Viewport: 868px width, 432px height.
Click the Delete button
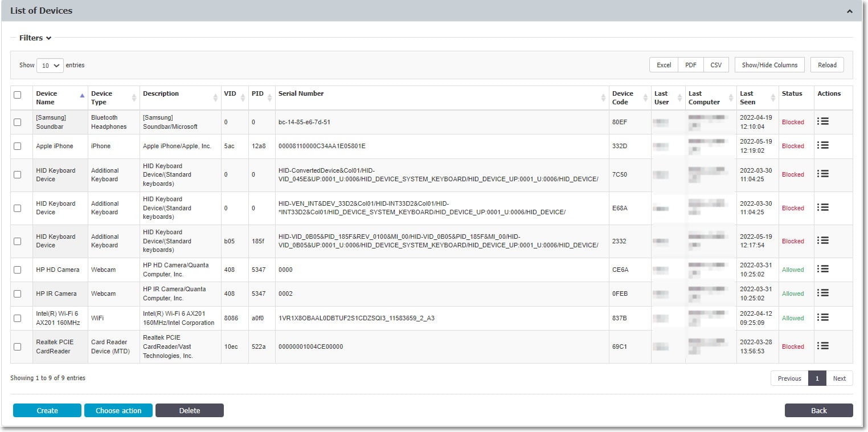coord(190,410)
